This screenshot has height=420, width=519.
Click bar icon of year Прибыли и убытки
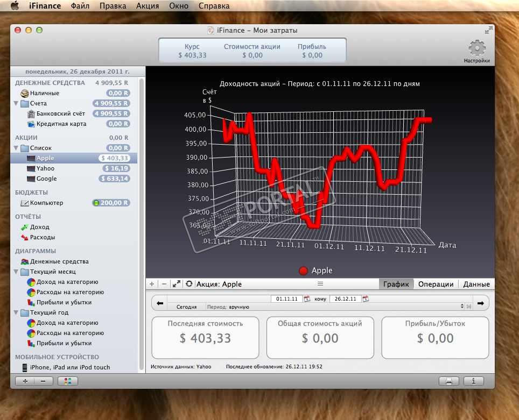click(x=31, y=344)
